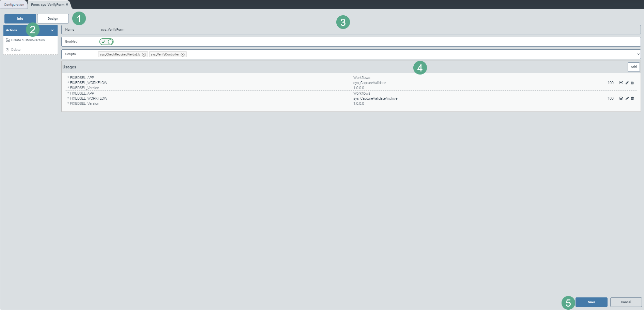This screenshot has width=644, height=310.
Task: Select the Info tab
Action: 20,19
